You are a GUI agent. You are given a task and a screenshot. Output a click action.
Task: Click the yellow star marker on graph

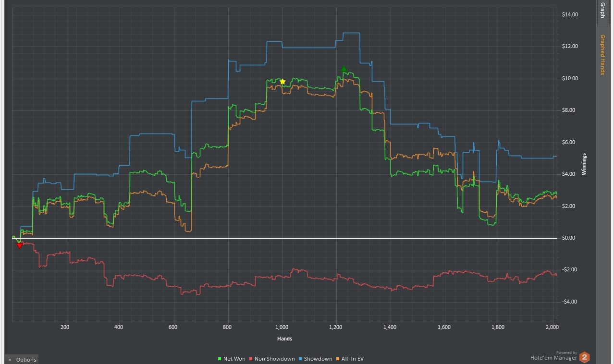tap(282, 82)
